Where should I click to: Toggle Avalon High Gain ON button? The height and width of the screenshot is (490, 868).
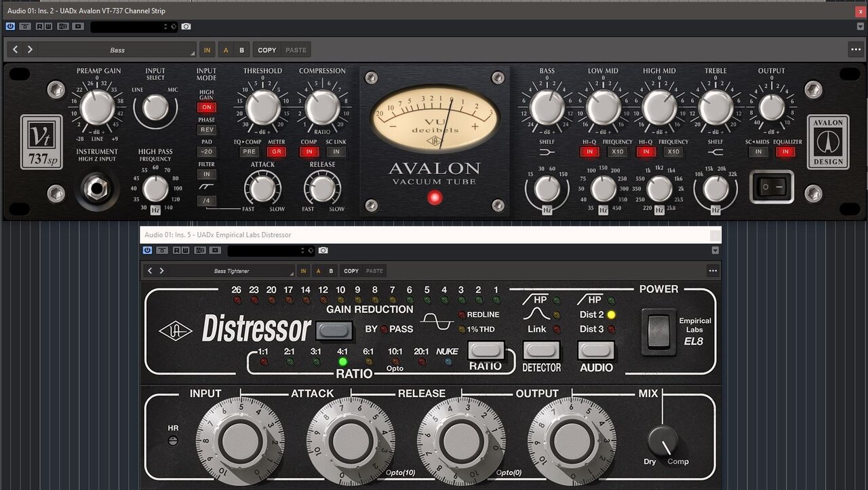click(207, 107)
